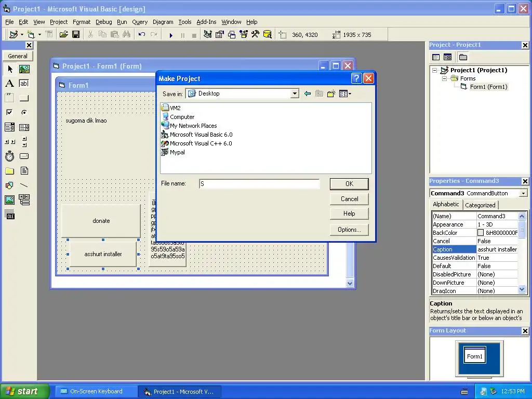Viewport: 532px width, 399px height.
Task: Select BackColor property color swatch
Action: tap(481, 233)
